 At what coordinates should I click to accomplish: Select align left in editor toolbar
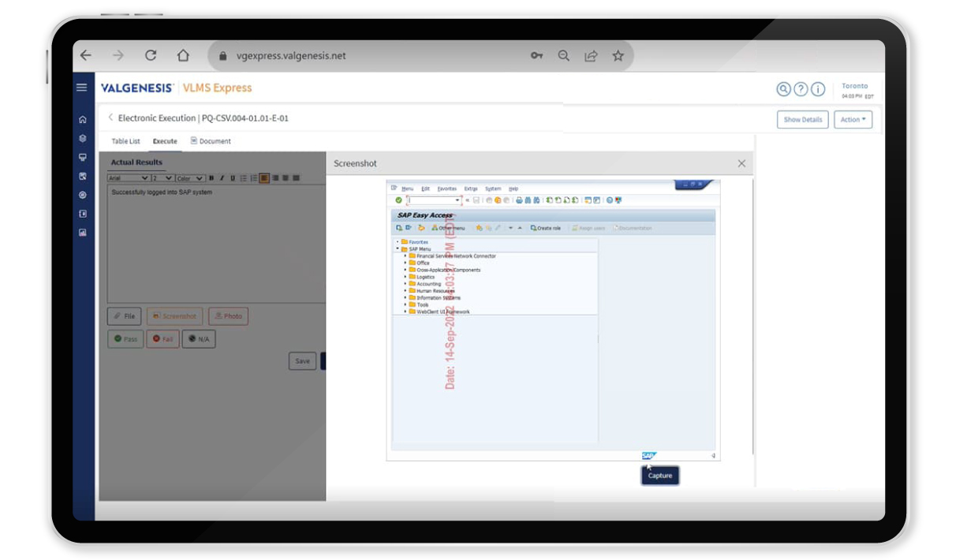click(x=264, y=178)
